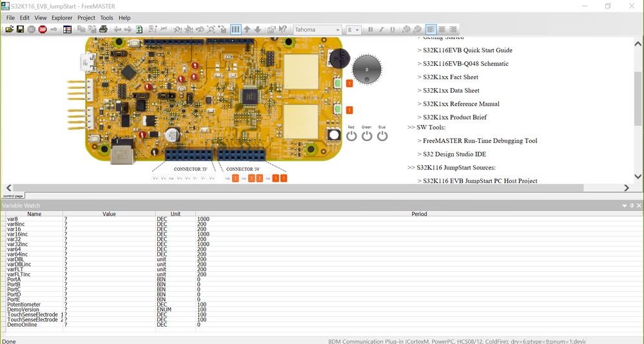Open a project with the folder icon
The image size is (644, 344).
tap(9, 30)
